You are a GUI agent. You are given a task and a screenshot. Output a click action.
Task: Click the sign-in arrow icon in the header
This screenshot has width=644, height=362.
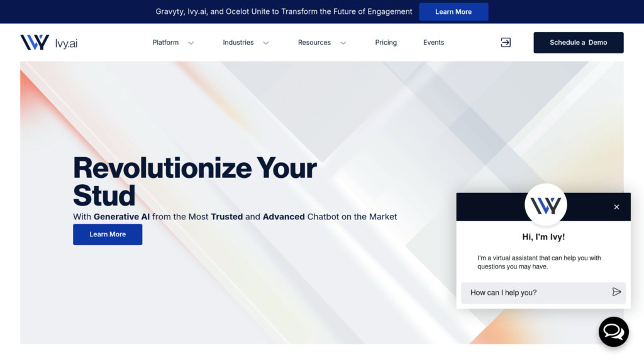(506, 42)
